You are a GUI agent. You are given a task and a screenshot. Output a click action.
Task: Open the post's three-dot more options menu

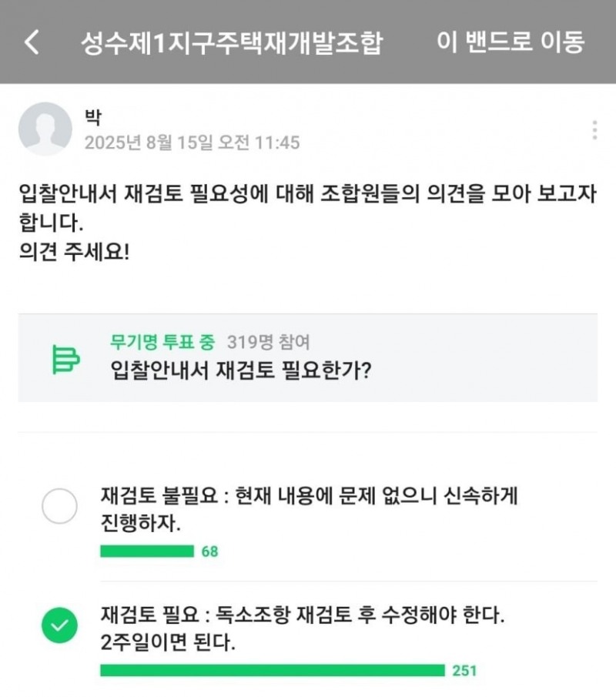(594, 130)
